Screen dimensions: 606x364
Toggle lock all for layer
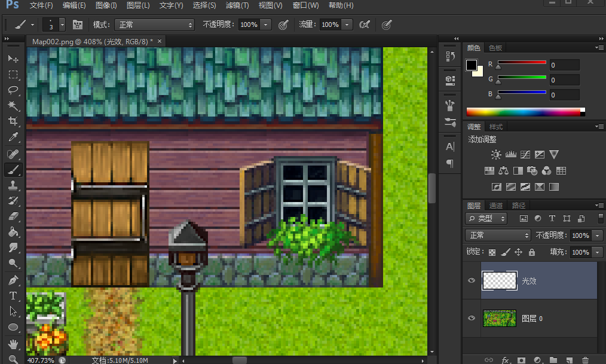pos(532,252)
